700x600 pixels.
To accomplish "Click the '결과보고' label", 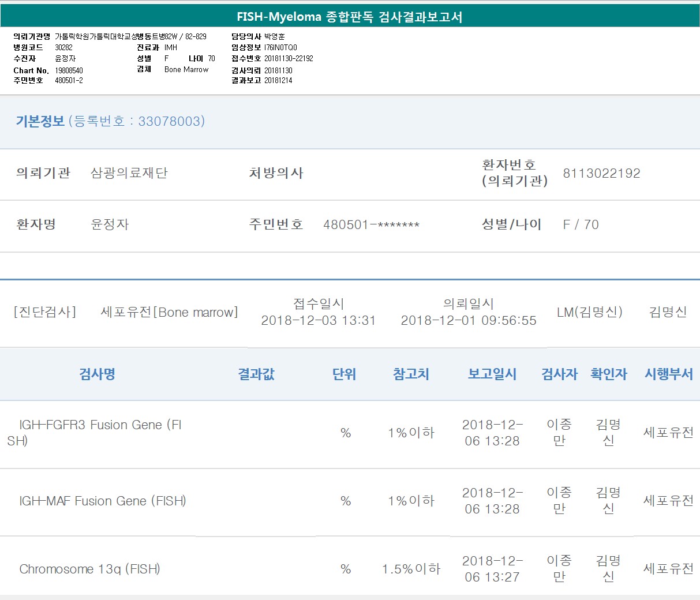I will [x=246, y=80].
